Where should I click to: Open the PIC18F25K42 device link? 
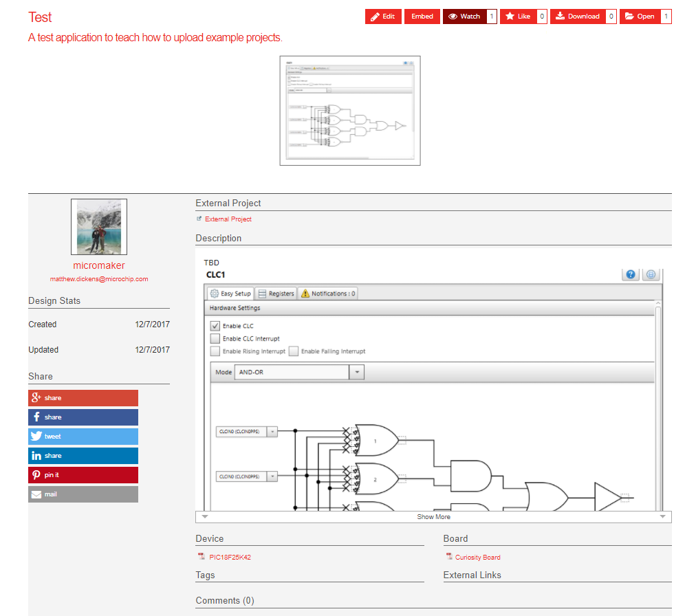point(230,558)
